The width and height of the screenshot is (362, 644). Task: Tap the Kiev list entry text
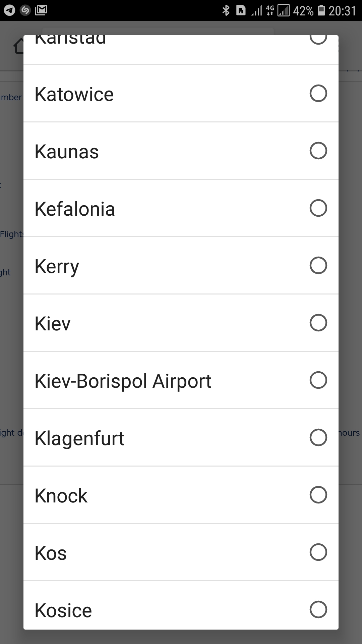53,324
